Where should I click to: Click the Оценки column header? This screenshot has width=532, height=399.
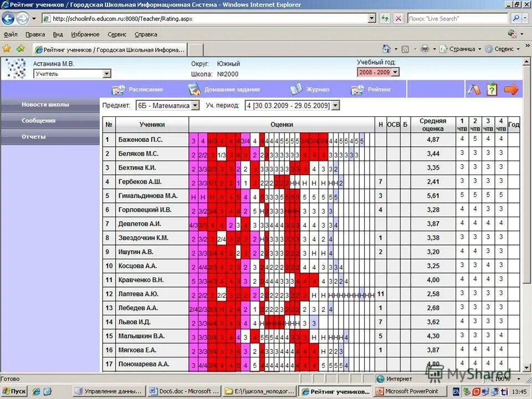pyautogui.click(x=282, y=125)
